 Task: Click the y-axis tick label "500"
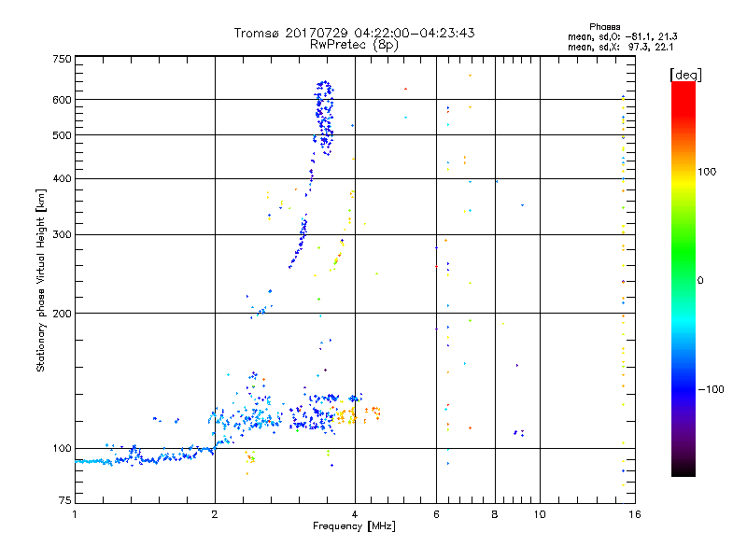62,135
